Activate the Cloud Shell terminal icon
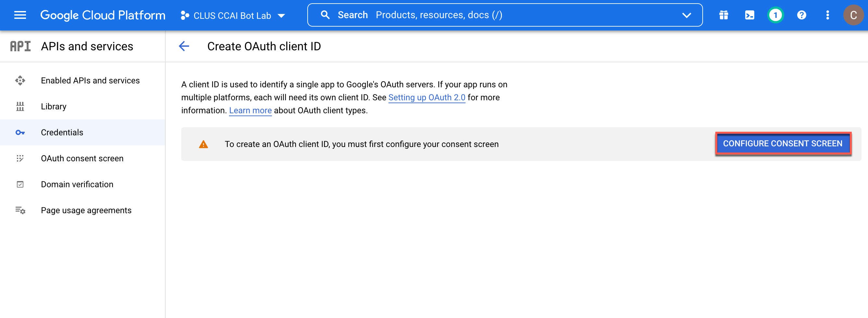 749,15
